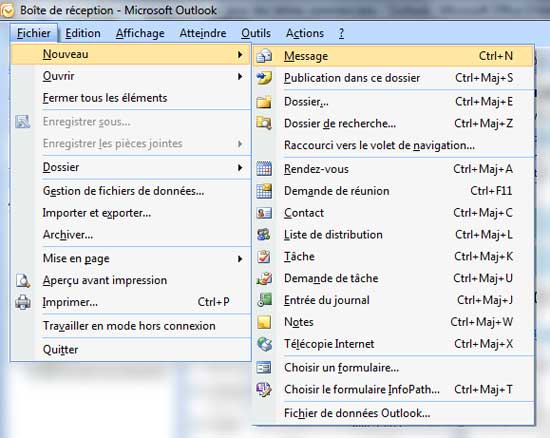Screen dimensions: 550x438
Task: Click the Message envelope icon
Action: click(x=264, y=56)
